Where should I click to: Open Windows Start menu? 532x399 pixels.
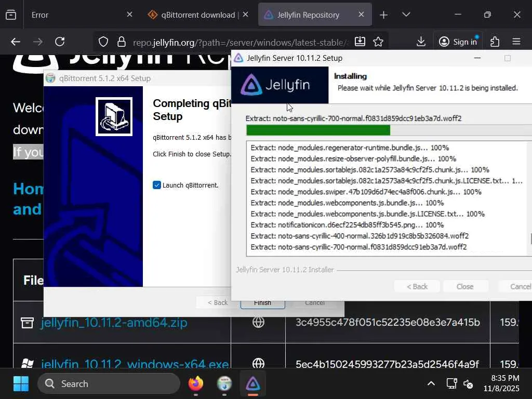pos(21,384)
